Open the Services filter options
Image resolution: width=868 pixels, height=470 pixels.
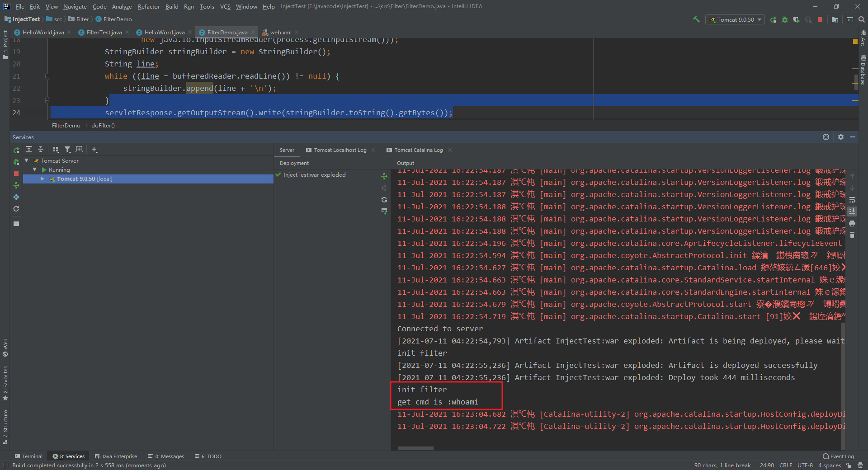click(67, 150)
